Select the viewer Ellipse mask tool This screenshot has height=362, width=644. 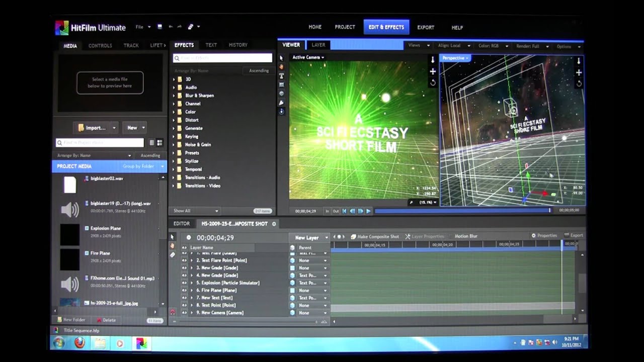pyautogui.click(x=282, y=94)
